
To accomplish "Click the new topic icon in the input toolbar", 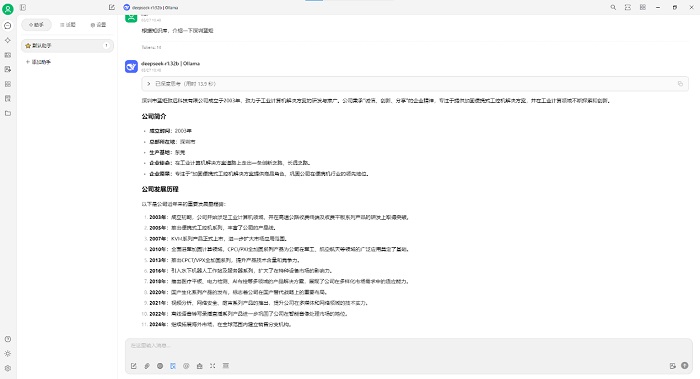I will [x=133, y=366].
